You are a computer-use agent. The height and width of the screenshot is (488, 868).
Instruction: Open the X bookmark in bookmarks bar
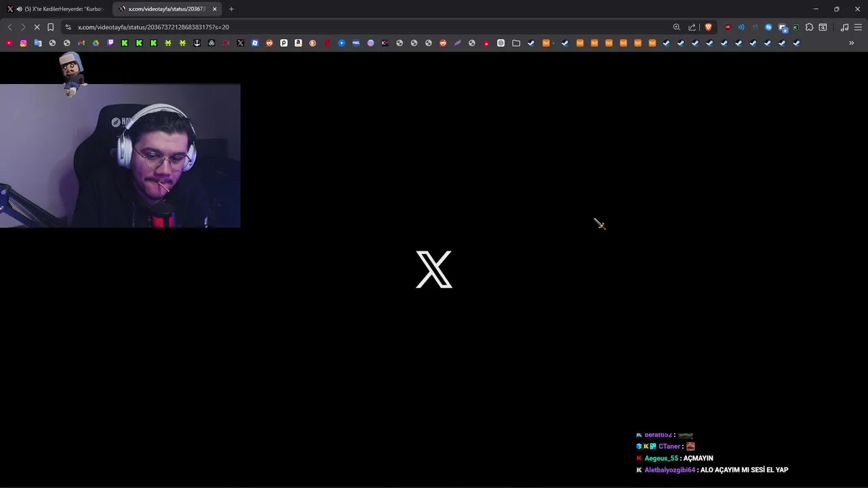[240, 43]
